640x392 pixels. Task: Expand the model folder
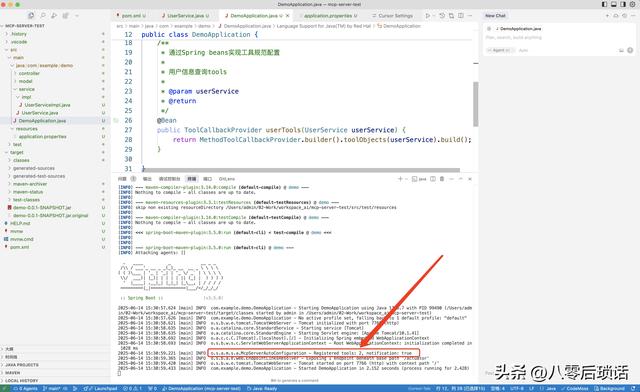coord(25,81)
